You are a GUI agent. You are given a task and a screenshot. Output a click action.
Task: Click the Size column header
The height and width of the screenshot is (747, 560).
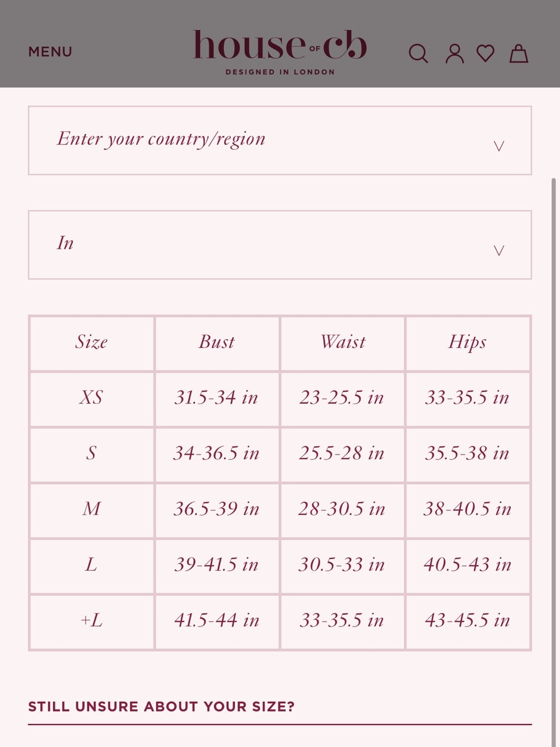point(92,343)
